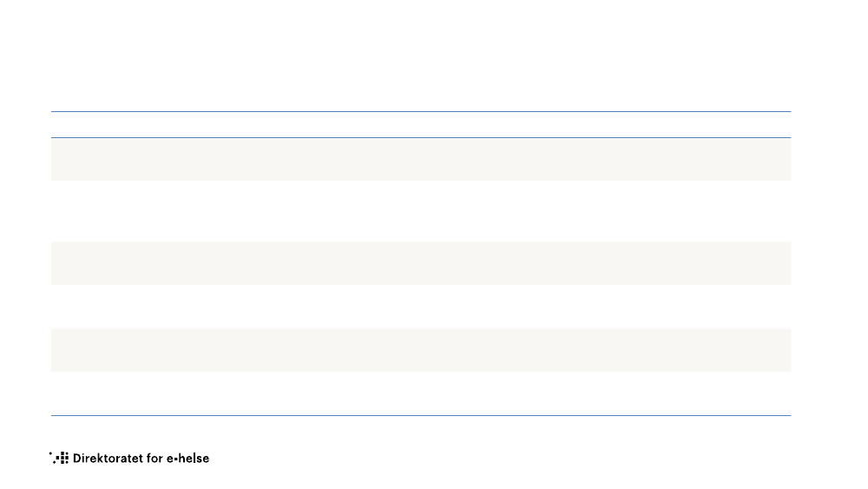Click the word "e-helse" in the footer
868x489 pixels.
coord(188,458)
